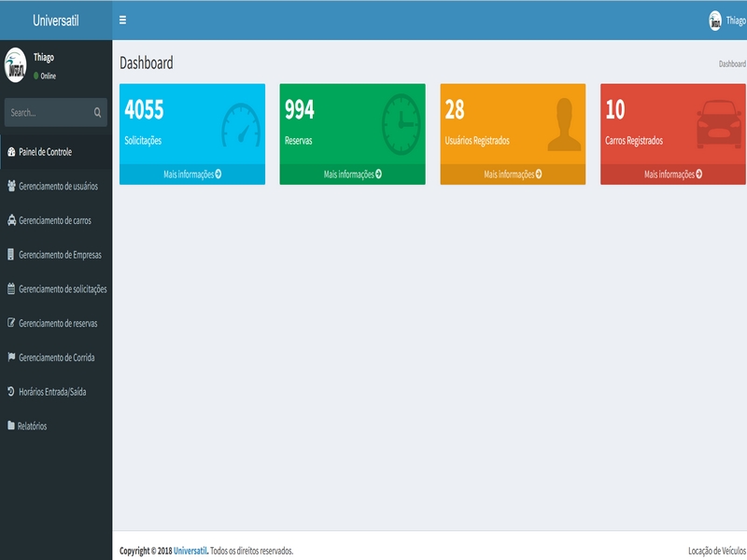
Task: Click the search magnifier icon in sidebar
Action: coord(97,113)
